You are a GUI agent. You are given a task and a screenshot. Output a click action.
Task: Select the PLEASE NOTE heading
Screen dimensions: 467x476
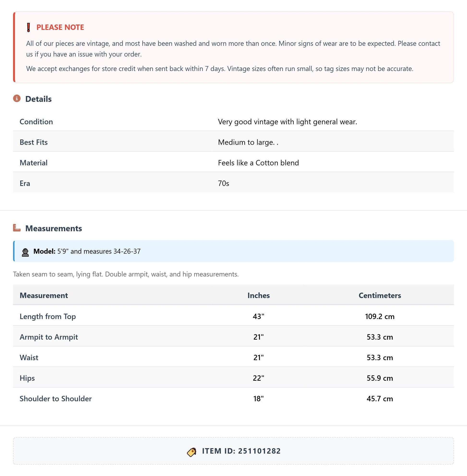pyautogui.click(x=60, y=27)
